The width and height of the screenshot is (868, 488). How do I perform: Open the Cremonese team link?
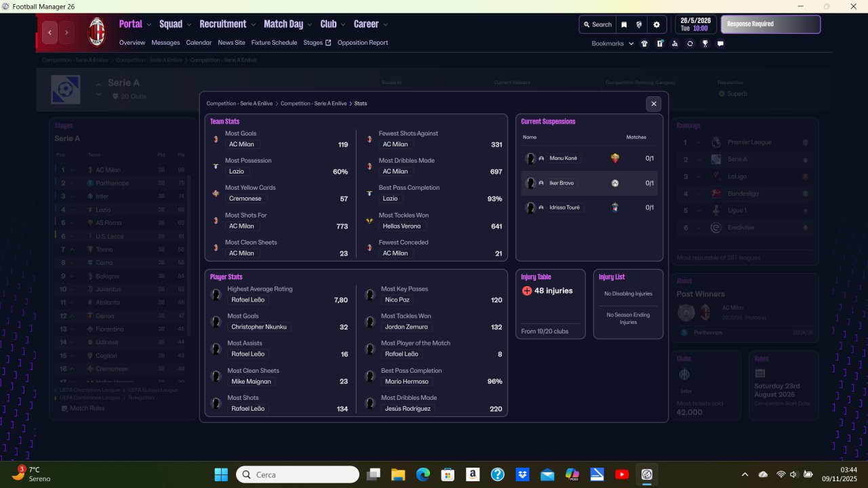point(245,199)
